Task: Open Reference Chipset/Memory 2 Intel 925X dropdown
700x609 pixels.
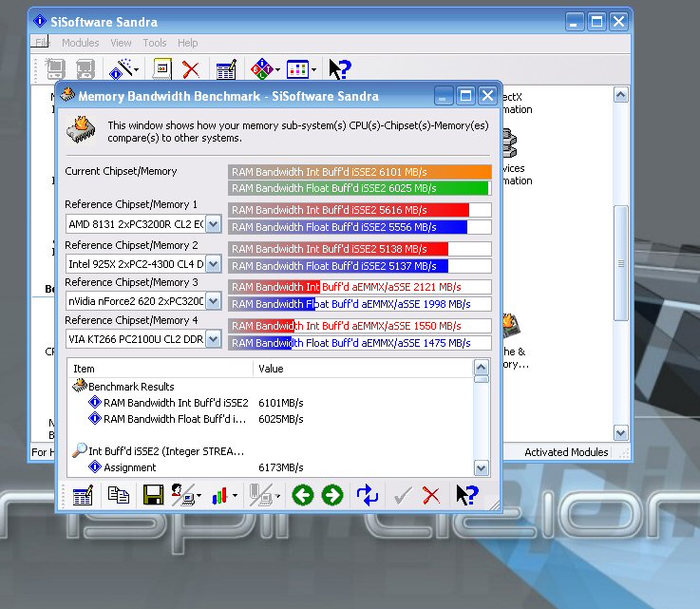Action: tap(214, 264)
